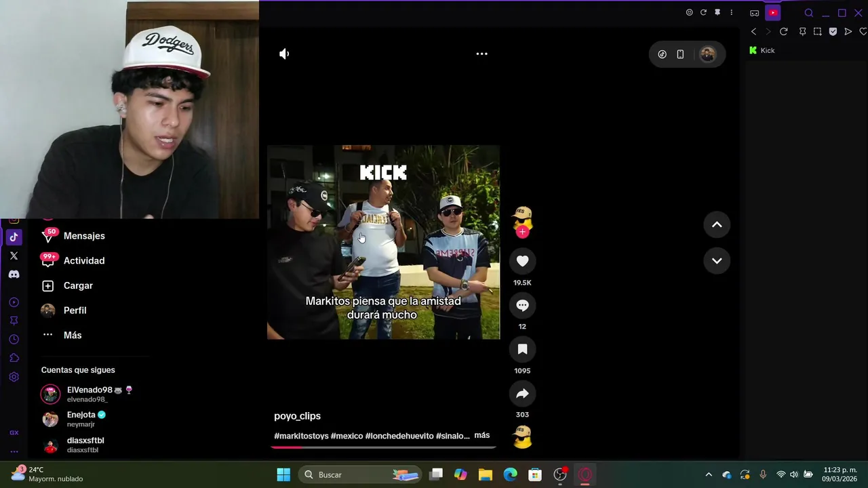Viewport: 868px width, 488px height.
Task: Go back in the browser
Action: point(753,32)
